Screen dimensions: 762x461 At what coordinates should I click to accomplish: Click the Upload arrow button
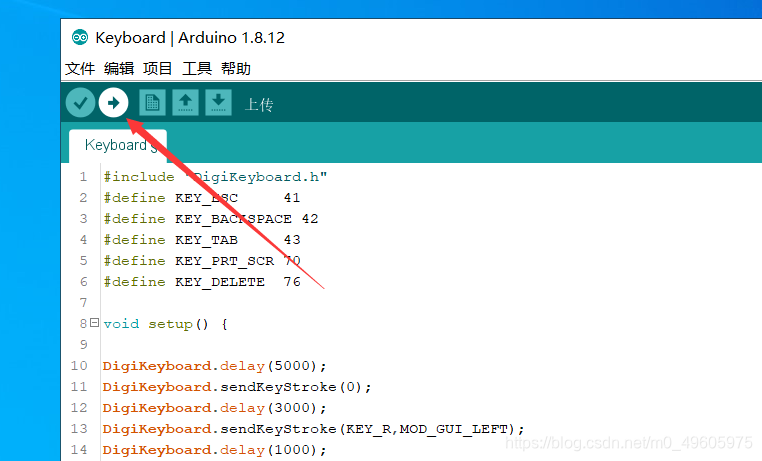[x=113, y=102]
